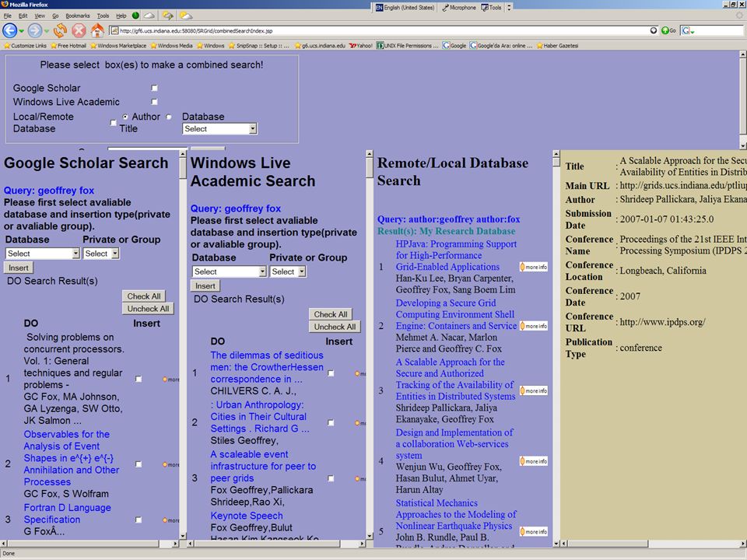Click the browser Forward arrow button
747x560 pixels.
pyautogui.click(x=34, y=31)
